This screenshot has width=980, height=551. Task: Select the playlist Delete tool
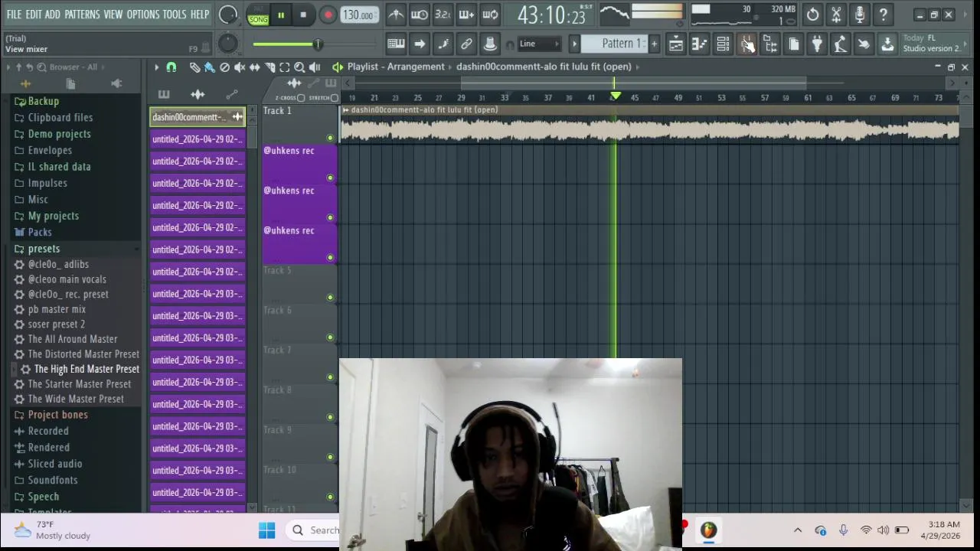click(x=224, y=67)
